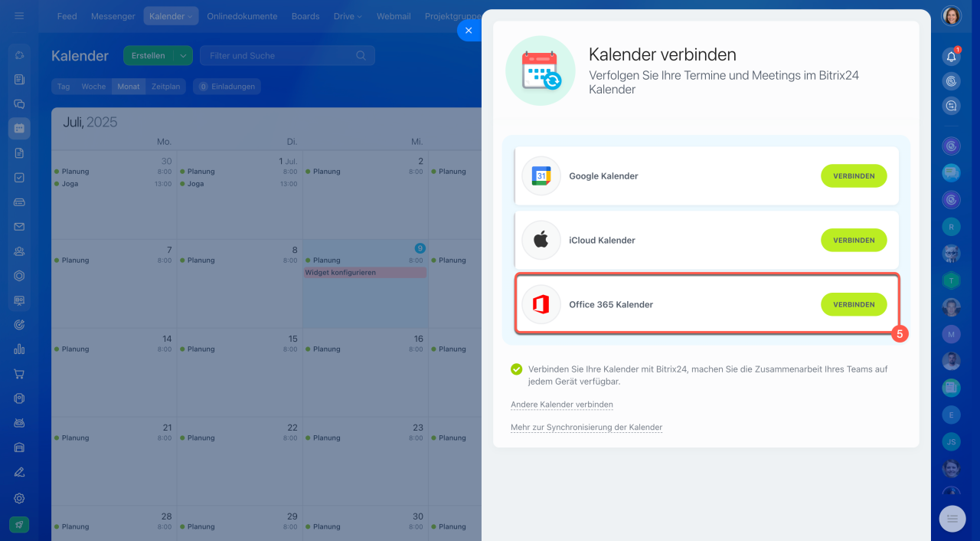Connect Office 365 Kalender with Verbinden button
Image resolution: width=980 pixels, height=541 pixels.
pyautogui.click(x=854, y=305)
